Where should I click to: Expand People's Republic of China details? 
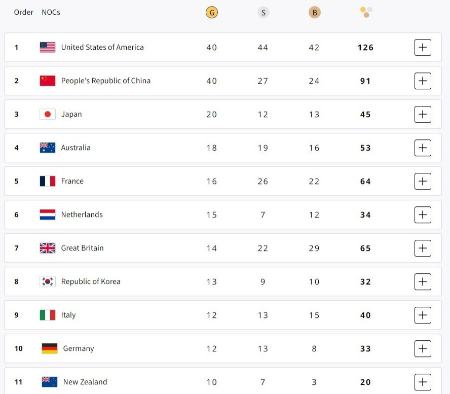(423, 81)
